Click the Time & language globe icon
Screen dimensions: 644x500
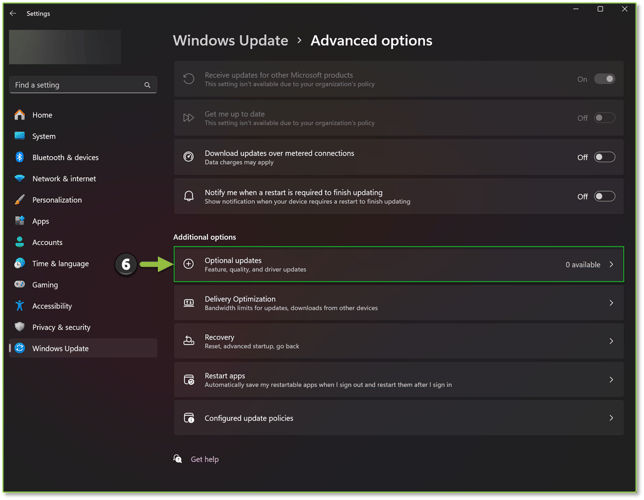tap(20, 263)
